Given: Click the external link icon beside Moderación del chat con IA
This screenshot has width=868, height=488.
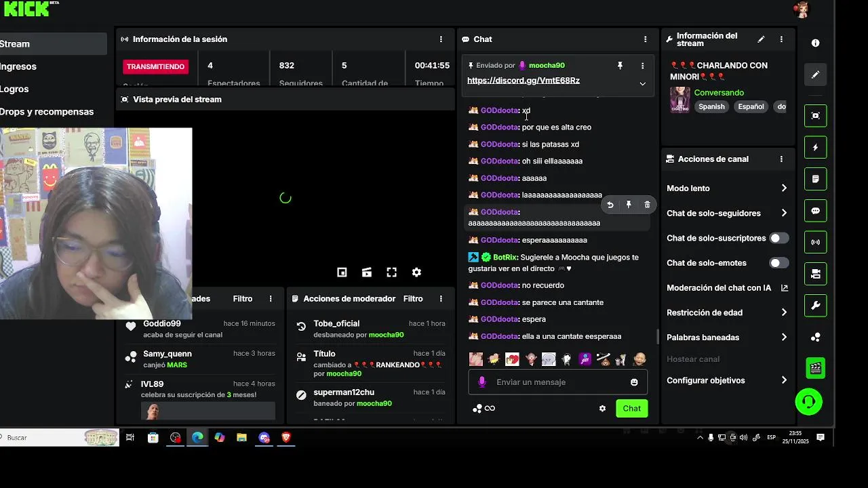Looking at the screenshot, I should 785,288.
